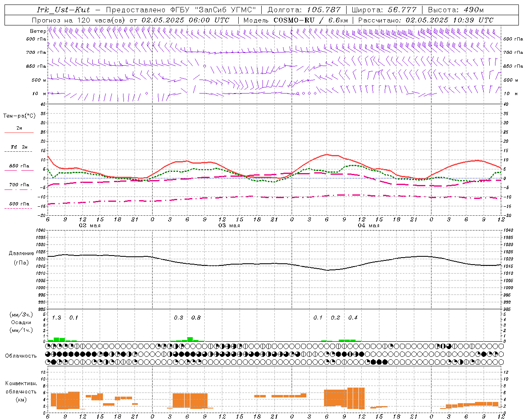Viewport: 525px width, 420px height.
Task: Click the Ветер wind panel label
Action: click(x=38, y=31)
